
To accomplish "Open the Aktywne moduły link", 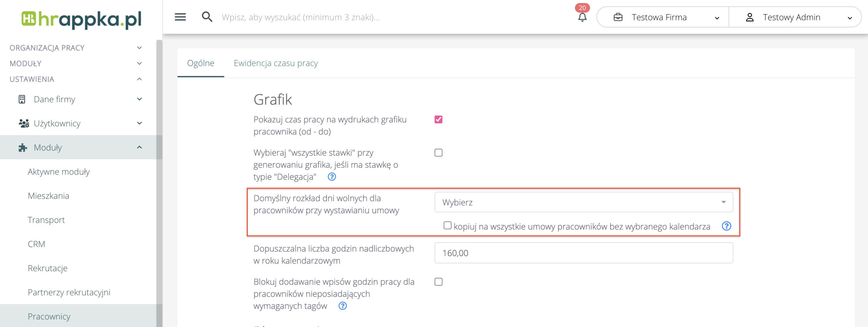I will (59, 172).
